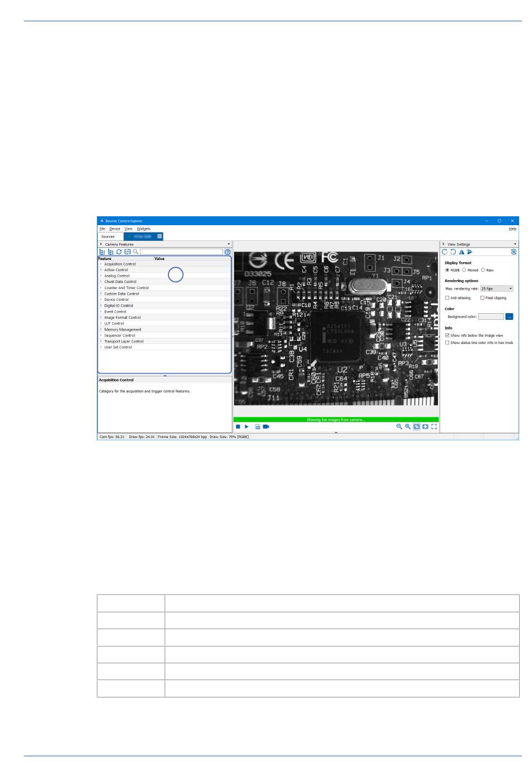Zoom in on the camera image
532x777 pixels.
click(x=408, y=427)
